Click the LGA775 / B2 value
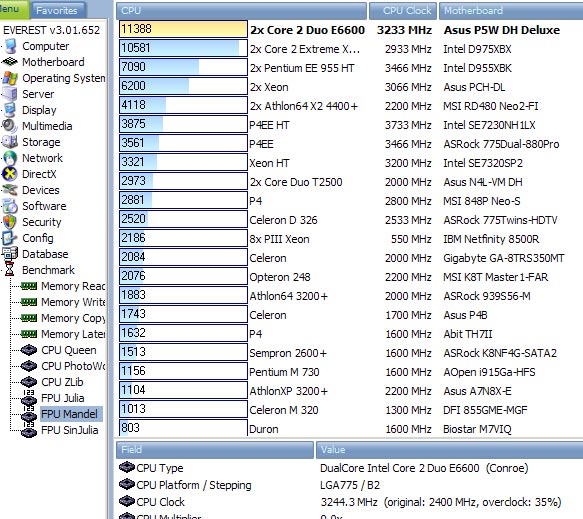The image size is (583, 519). click(350, 485)
